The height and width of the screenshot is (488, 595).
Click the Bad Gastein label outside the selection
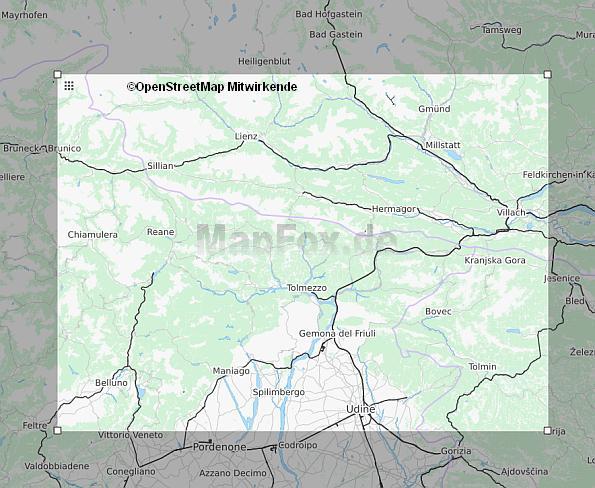point(336,35)
